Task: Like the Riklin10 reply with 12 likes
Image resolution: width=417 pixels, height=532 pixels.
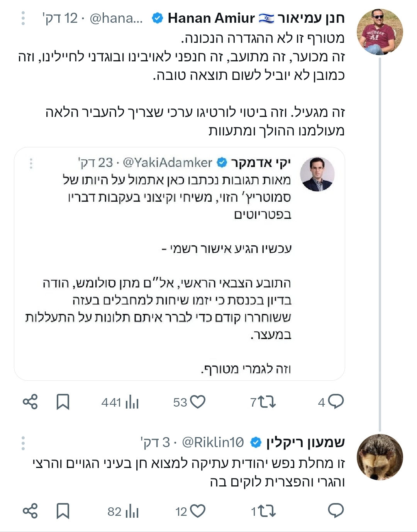Action: point(198,511)
